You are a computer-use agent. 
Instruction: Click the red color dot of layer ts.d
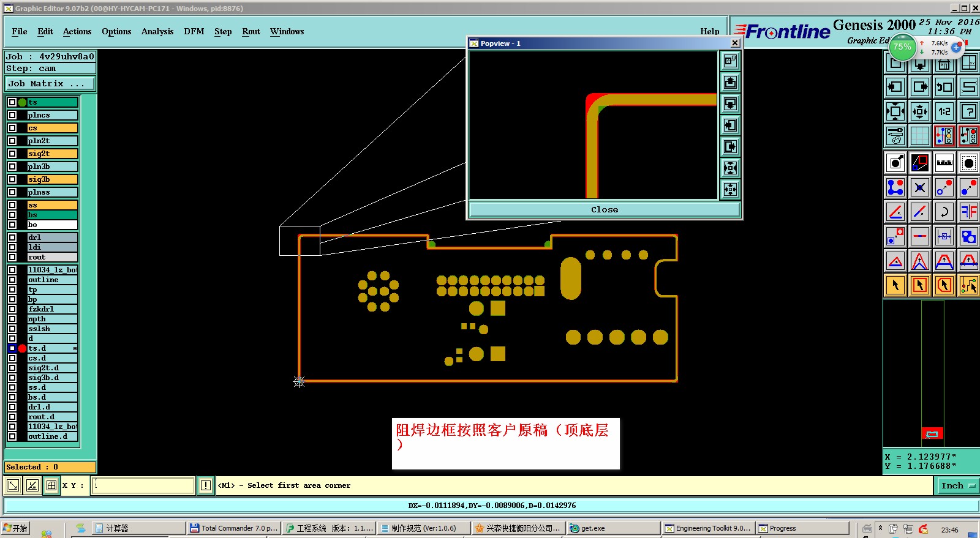tap(23, 348)
